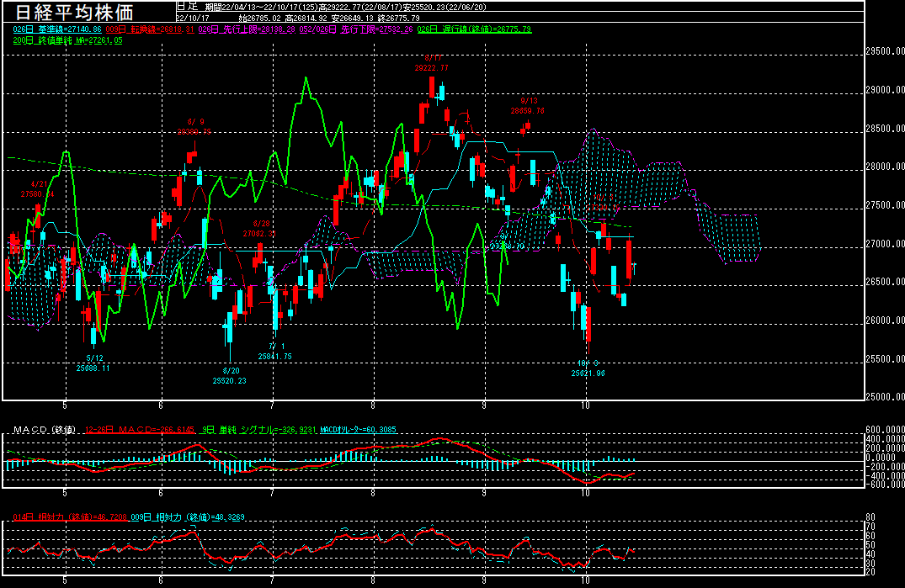The width and height of the screenshot is (905, 588).
Task: Click the 27500.00 price axis label
Action: point(885,205)
